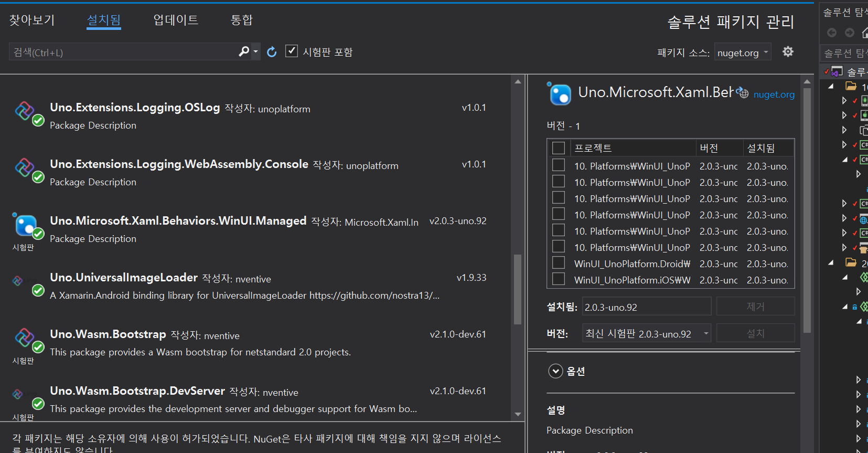The image size is (868, 453).
Task: Click the Uno.Extensions.Logging.OSLog package icon
Action: 24,111
